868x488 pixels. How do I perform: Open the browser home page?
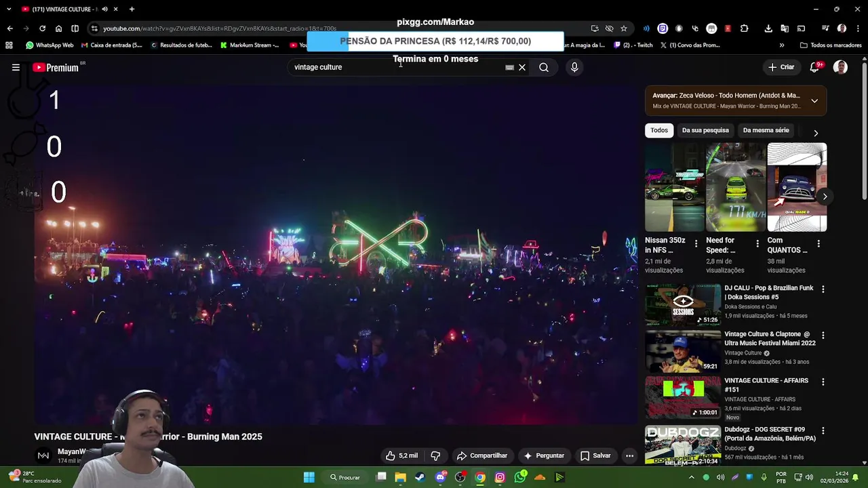tap(58, 28)
